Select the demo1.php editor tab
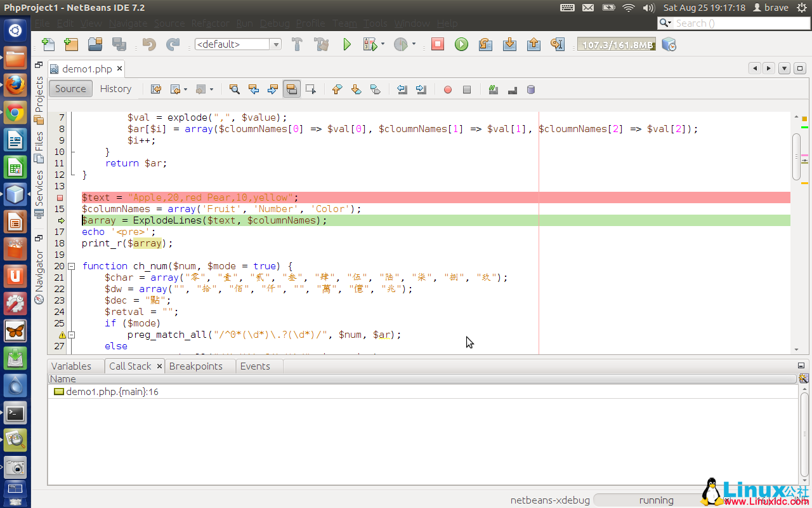 pos(87,69)
